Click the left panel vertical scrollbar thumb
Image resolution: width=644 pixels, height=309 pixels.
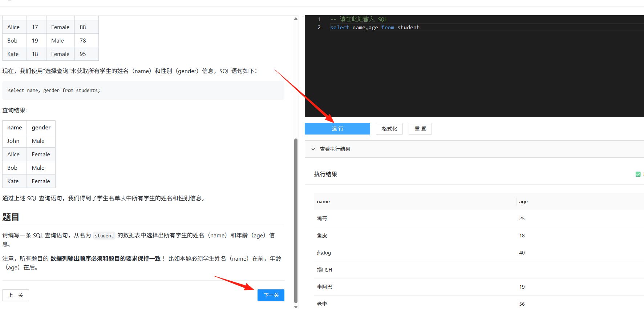click(x=296, y=221)
